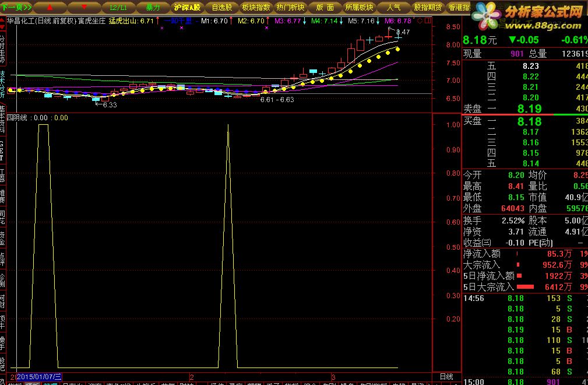Click the M6: 6.78 moving average label

point(398,21)
